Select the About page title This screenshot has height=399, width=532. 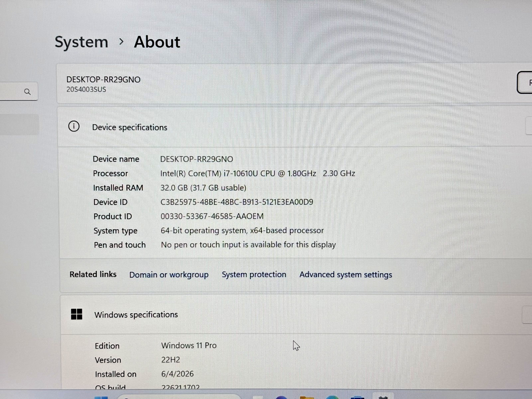coord(157,42)
